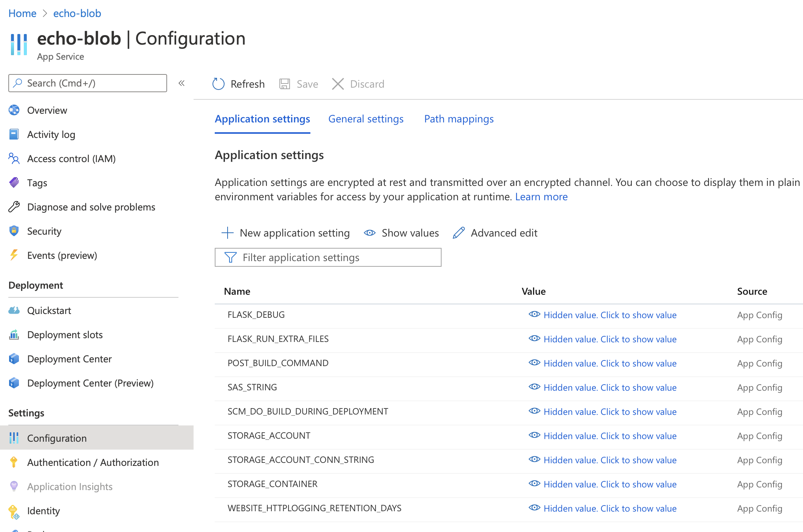This screenshot has height=532, width=803.
Task: Open Events (preview) in sidebar
Action: [x=62, y=255]
